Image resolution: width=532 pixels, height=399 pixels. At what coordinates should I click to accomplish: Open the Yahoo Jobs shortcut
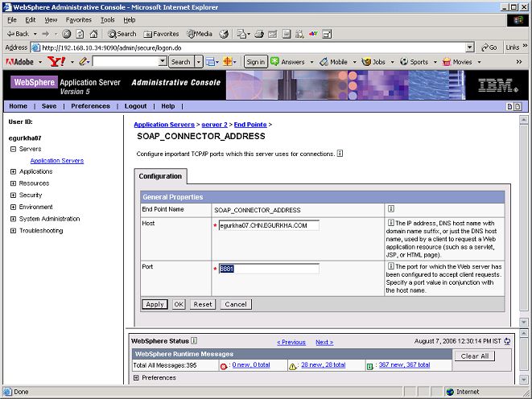(x=373, y=62)
